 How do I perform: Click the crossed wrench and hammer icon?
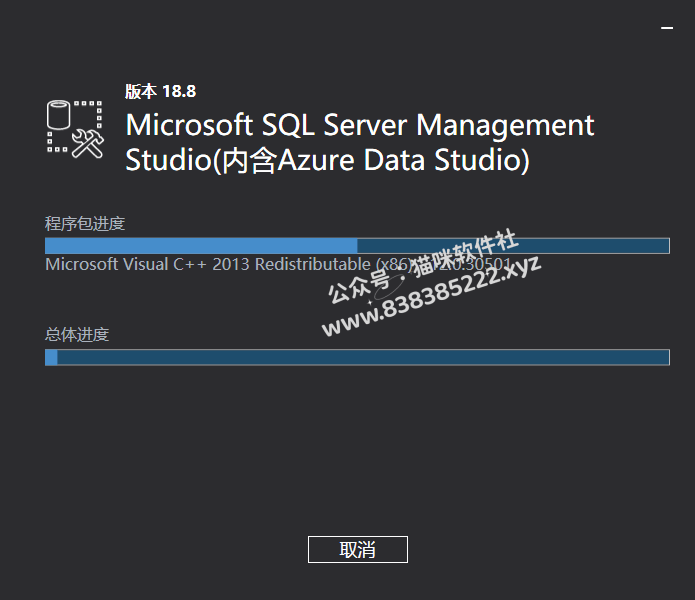(x=88, y=144)
